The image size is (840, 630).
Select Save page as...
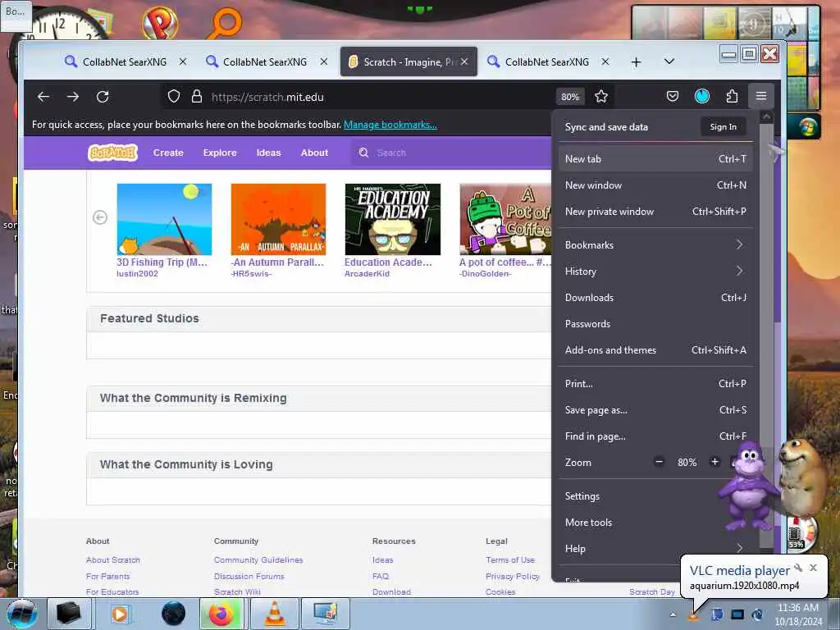click(x=655, y=410)
